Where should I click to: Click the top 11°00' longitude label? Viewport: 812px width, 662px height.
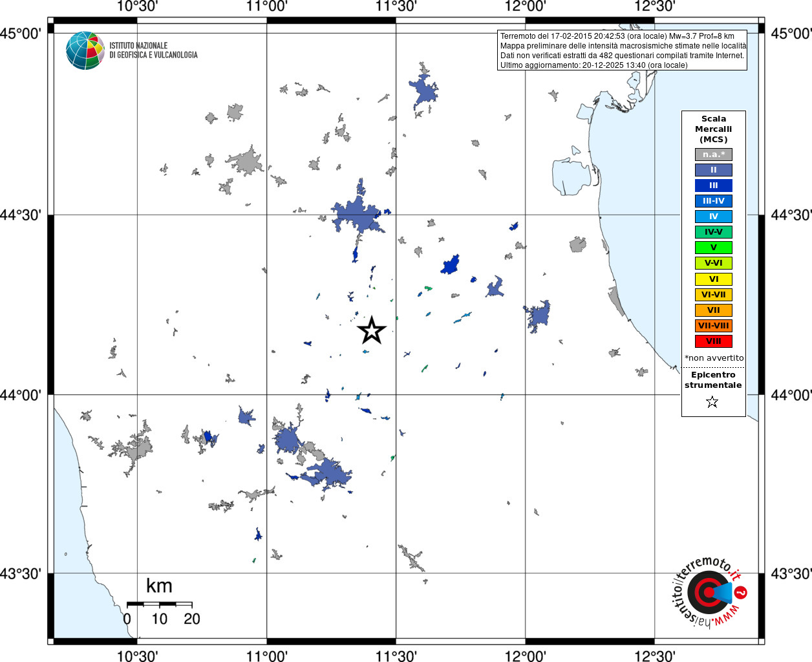(267, 6)
